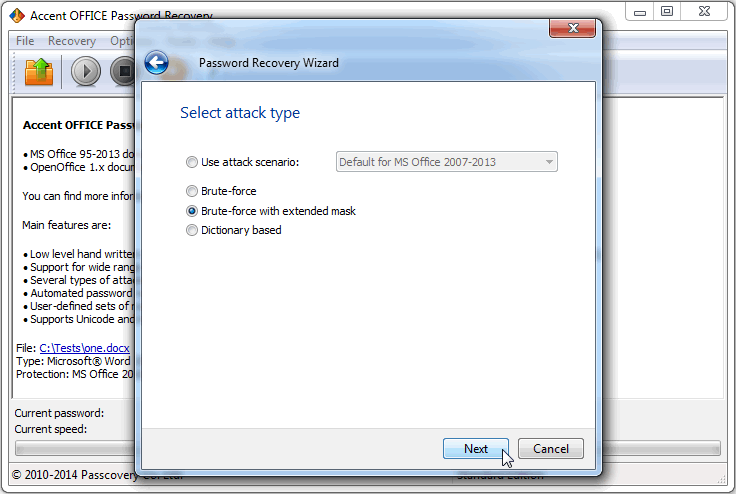Start recovery with the play icon
Image resolution: width=736 pixels, height=494 pixels.
click(x=86, y=71)
